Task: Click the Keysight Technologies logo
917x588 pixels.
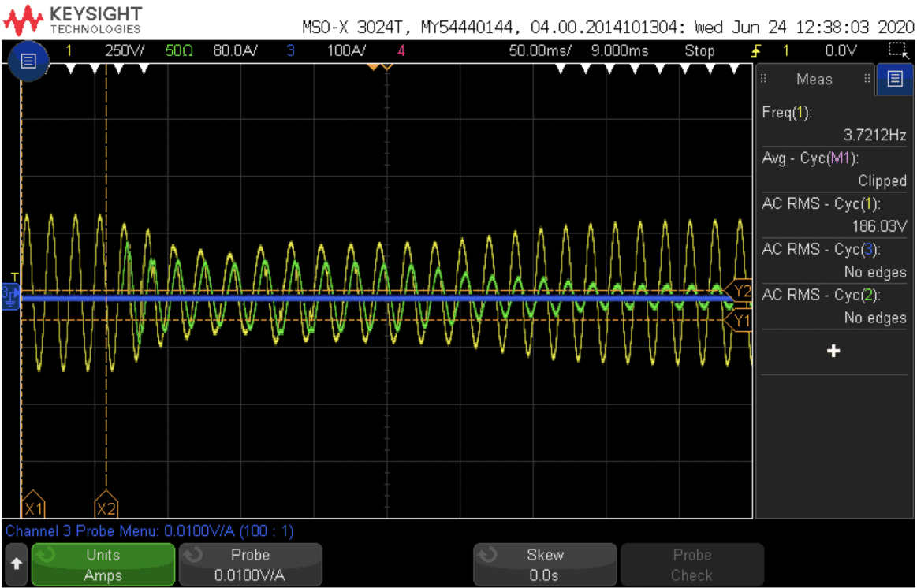Action: pos(76,19)
